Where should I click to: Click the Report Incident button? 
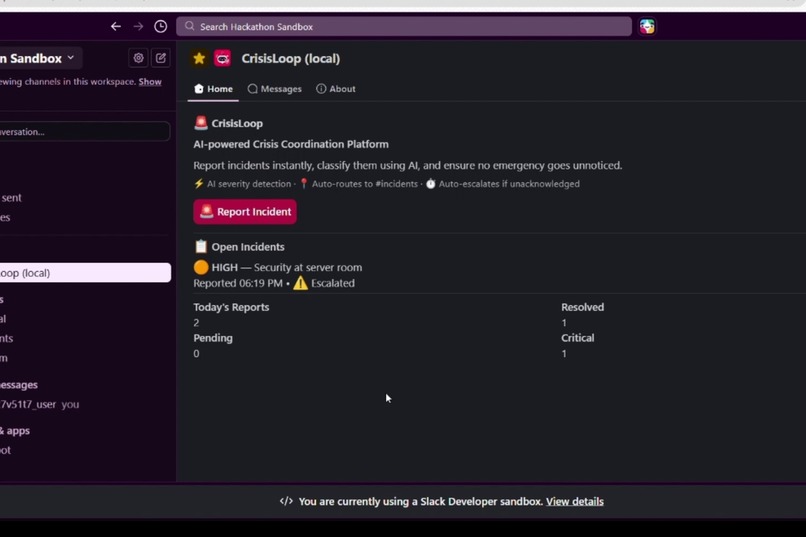point(245,212)
